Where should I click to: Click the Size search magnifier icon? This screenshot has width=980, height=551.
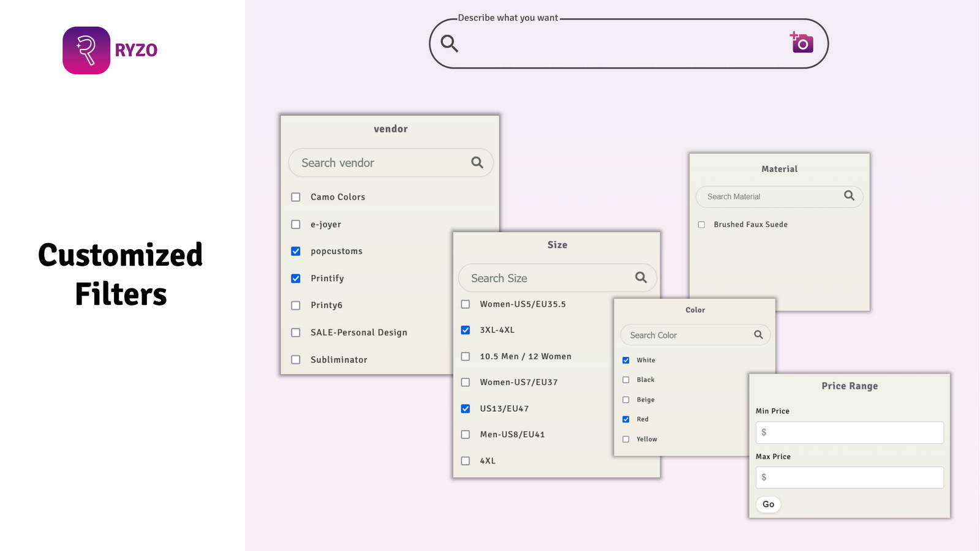(x=641, y=277)
